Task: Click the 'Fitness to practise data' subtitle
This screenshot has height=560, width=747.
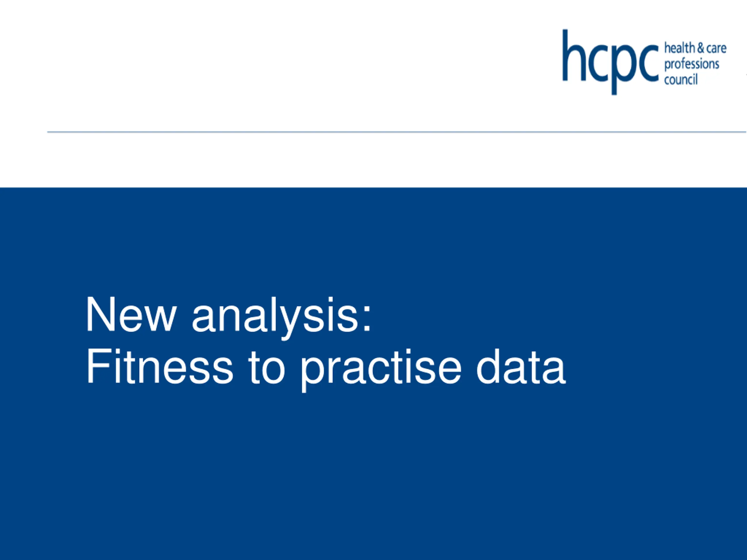Action: [x=326, y=369]
